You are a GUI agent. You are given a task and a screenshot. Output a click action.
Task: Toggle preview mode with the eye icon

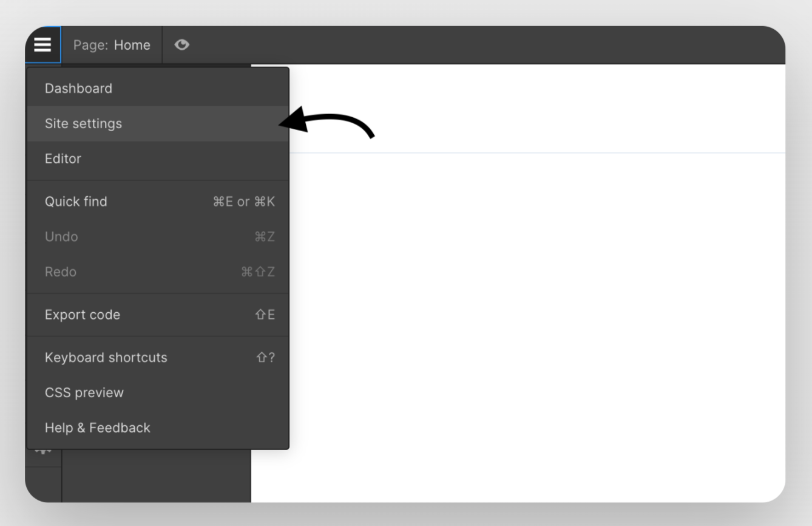tap(181, 45)
